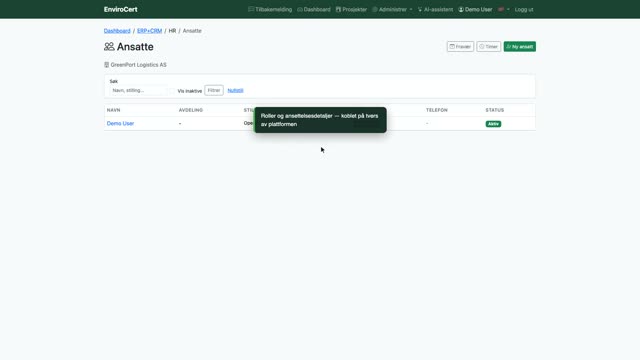Click the roles and employment details tooltip

tap(320, 120)
